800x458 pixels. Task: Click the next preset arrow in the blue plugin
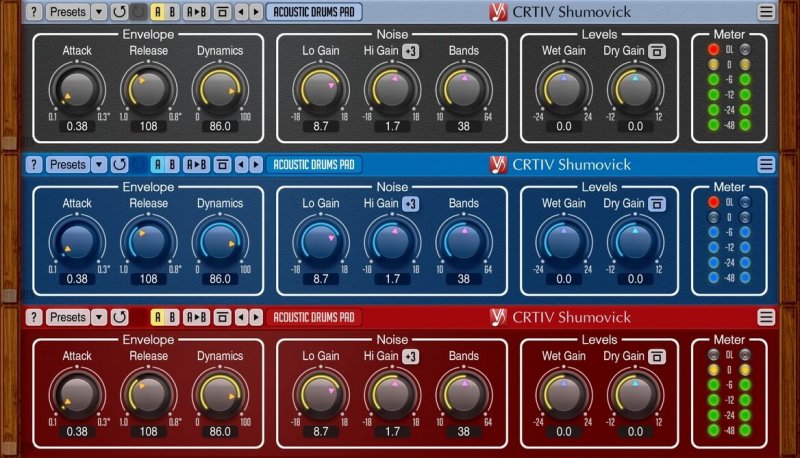click(255, 164)
